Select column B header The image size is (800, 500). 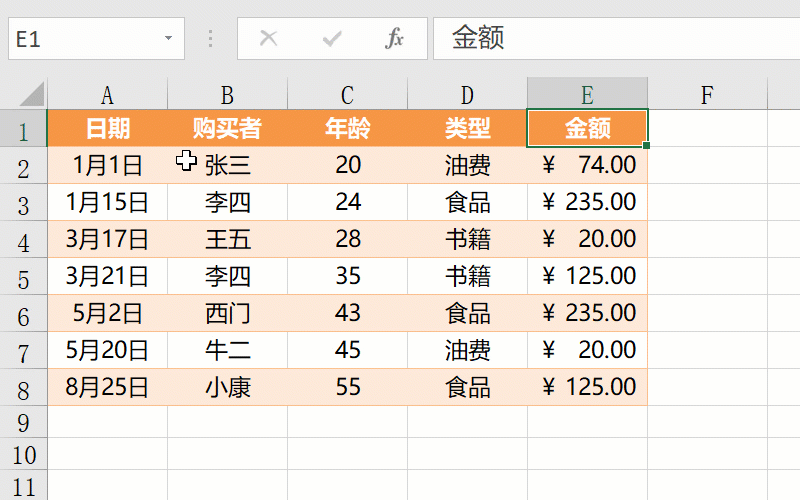coord(228,94)
